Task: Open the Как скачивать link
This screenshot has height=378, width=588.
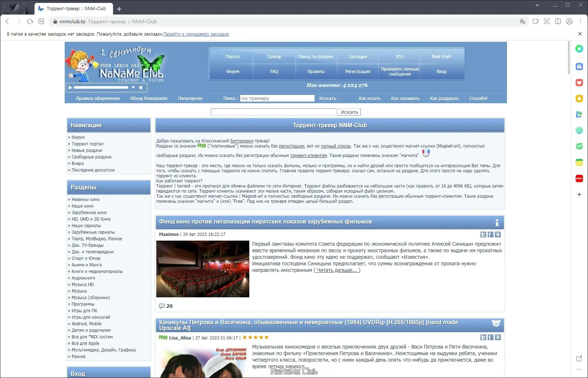Action: click(x=405, y=98)
